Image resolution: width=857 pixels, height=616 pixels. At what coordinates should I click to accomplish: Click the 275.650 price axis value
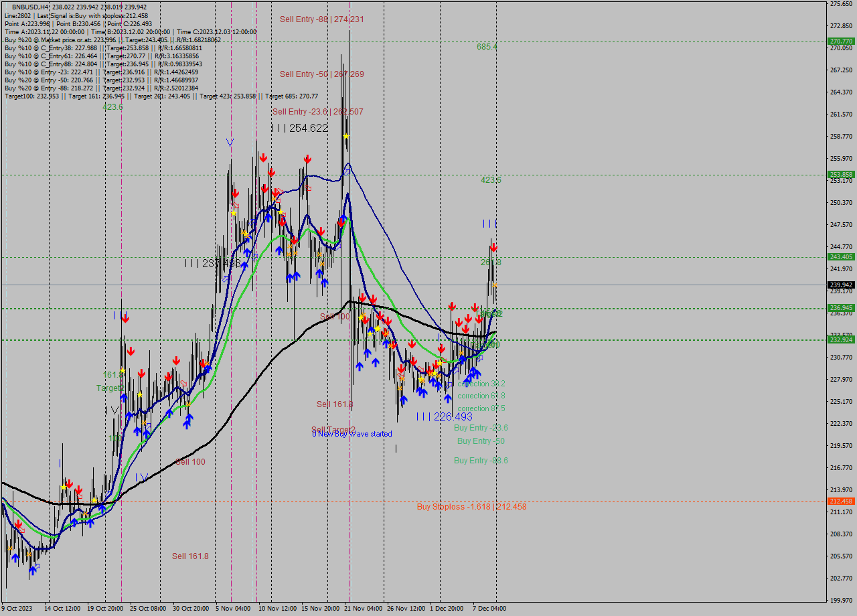click(841, 4)
